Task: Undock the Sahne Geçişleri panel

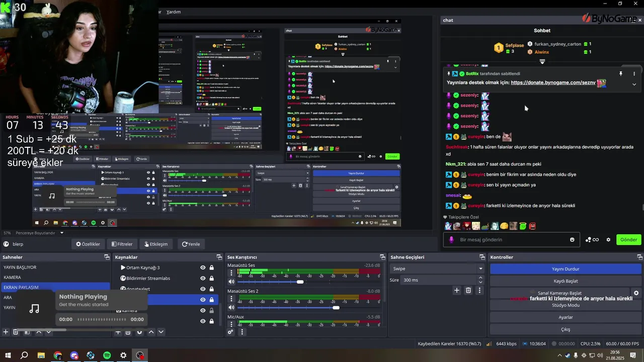Action: (482, 257)
